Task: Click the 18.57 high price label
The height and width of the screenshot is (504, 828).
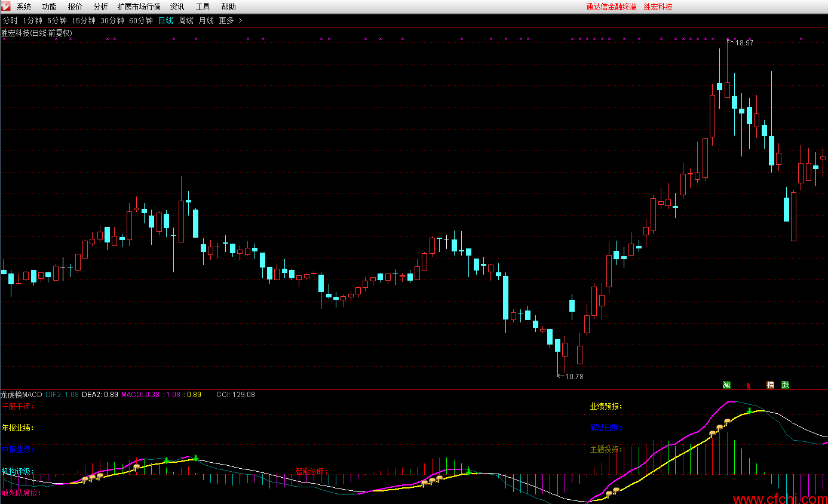Action: point(744,43)
